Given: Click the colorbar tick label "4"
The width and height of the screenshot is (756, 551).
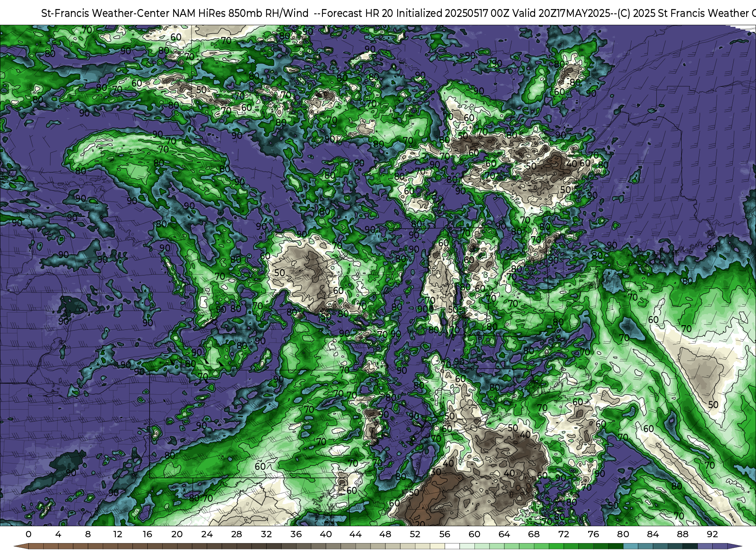Looking at the screenshot, I should pyautogui.click(x=58, y=534).
